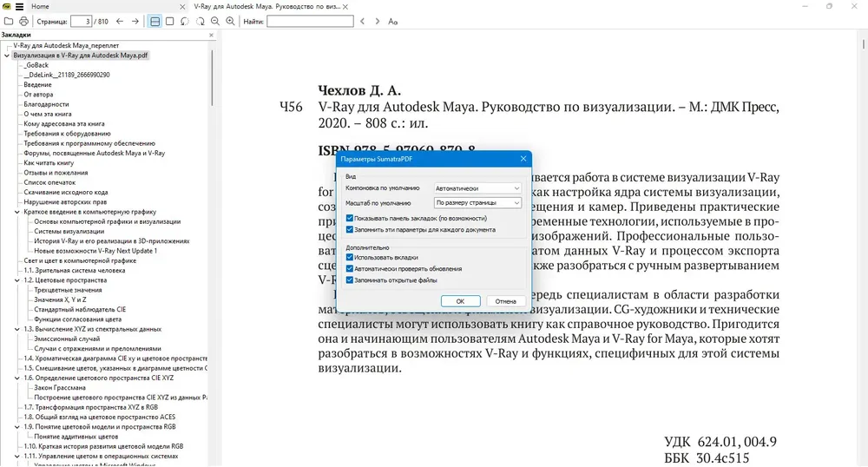Click the 'Найти' search input field
This screenshot has width=868, height=467.
click(x=310, y=21)
